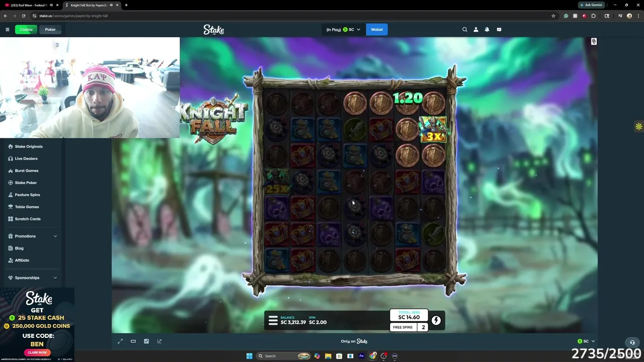
Task: Click the Balance SC 3,212.39 value
Action: tap(293, 322)
